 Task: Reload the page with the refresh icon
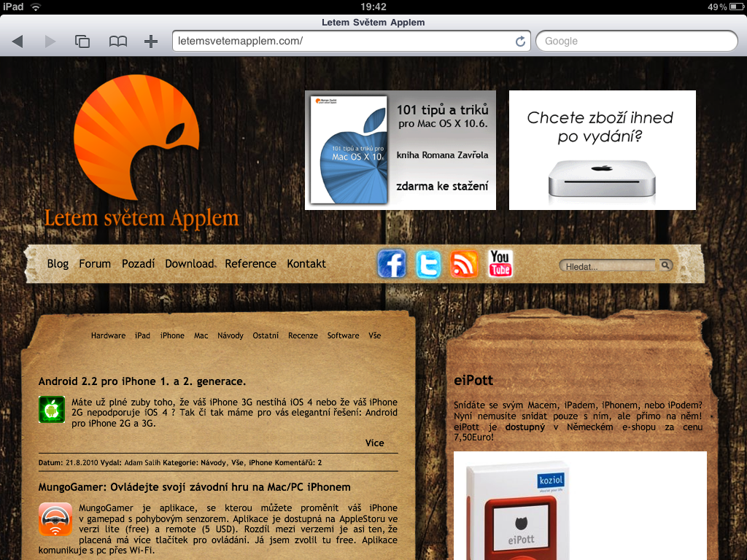point(520,42)
